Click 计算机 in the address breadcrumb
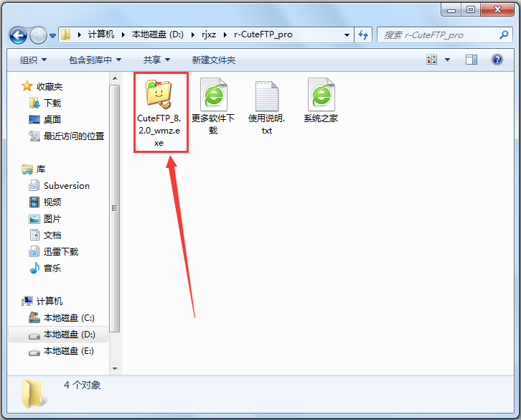 101,34
